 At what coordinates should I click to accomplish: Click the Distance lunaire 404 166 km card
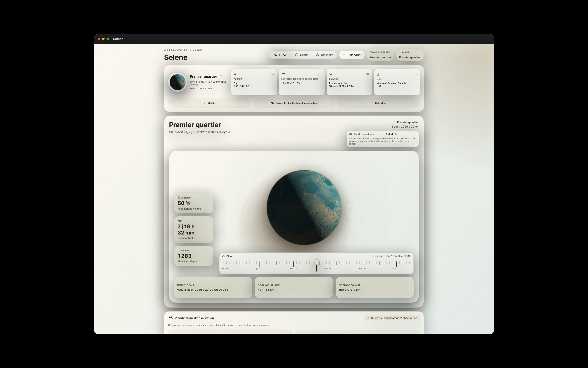(294, 287)
